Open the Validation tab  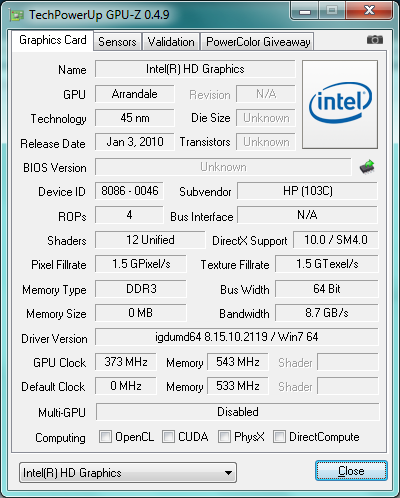pyautogui.click(x=171, y=42)
